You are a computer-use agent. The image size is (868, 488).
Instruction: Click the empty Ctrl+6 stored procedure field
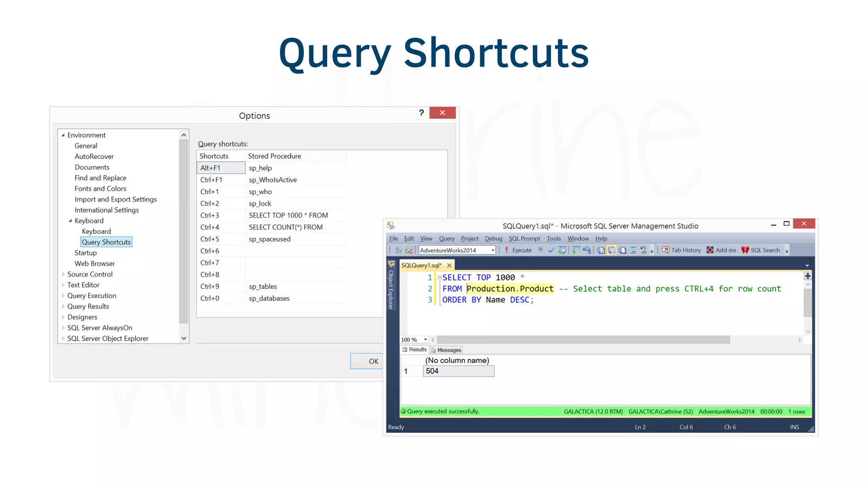click(x=296, y=251)
